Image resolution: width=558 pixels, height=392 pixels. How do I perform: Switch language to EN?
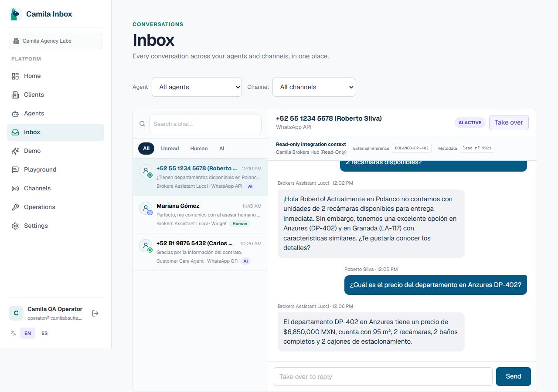pyautogui.click(x=27, y=333)
